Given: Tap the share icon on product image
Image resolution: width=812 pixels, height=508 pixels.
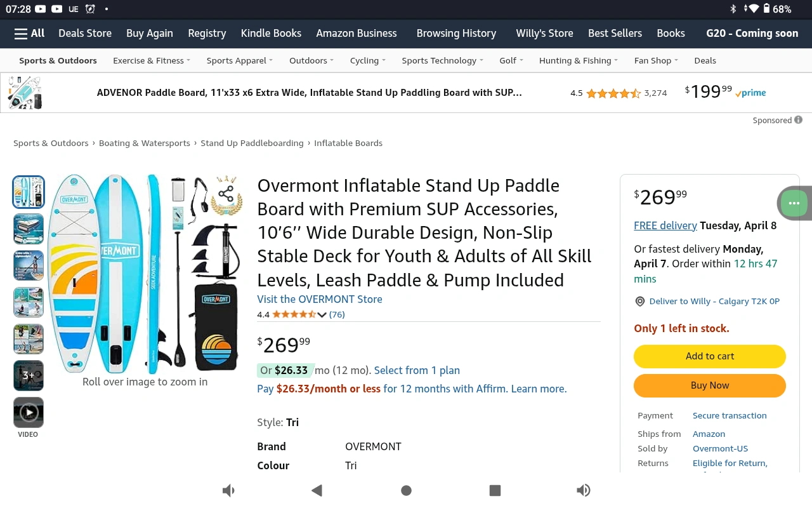Looking at the screenshot, I should 226,194.
